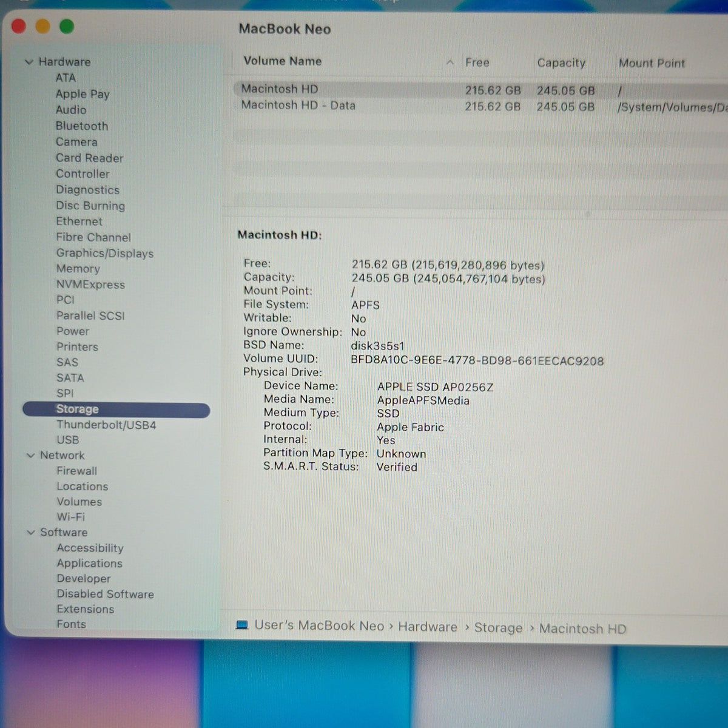Open the Power section

[73, 331]
